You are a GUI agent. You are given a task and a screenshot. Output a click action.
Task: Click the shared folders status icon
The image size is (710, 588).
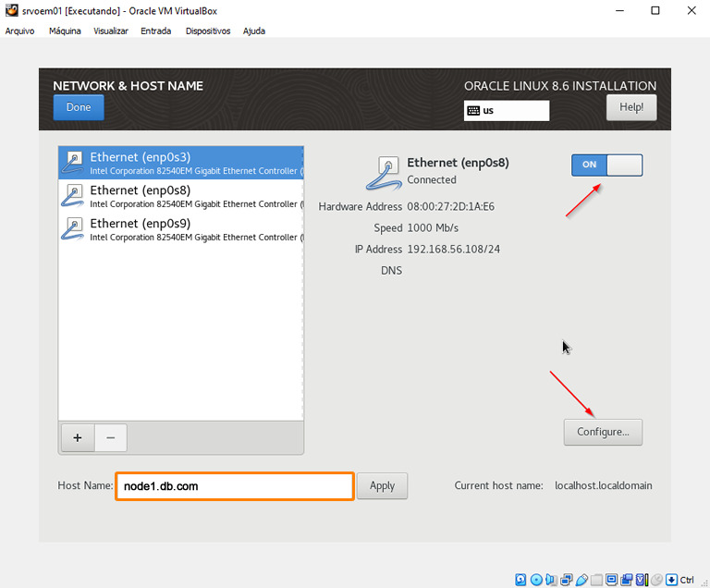[x=596, y=580]
